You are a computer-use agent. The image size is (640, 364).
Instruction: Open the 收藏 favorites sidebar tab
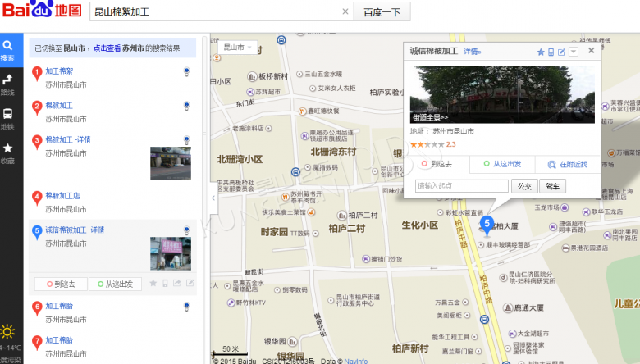(x=7, y=153)
